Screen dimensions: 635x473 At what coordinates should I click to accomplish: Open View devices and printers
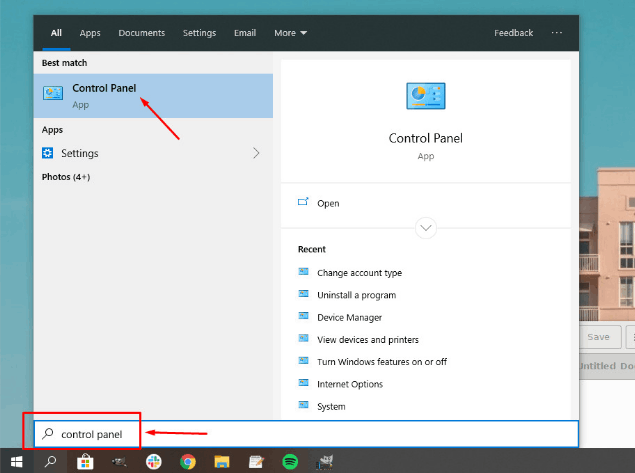click(368, 340)
